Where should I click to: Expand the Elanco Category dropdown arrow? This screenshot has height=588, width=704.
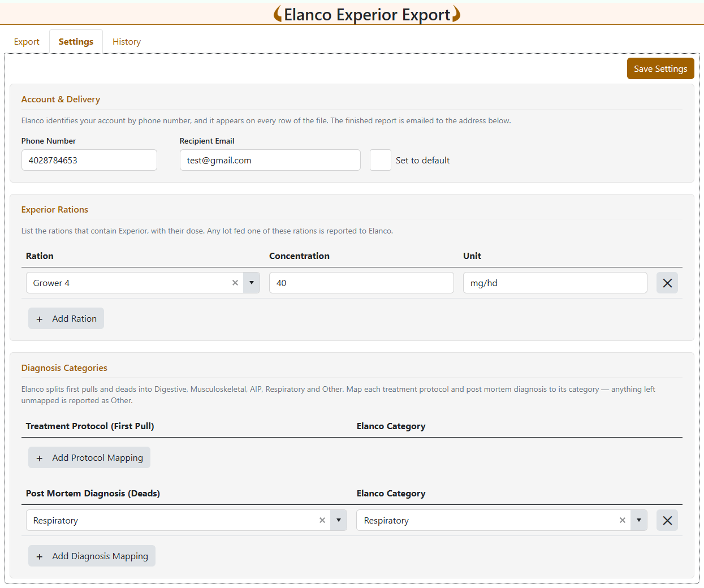639,520
